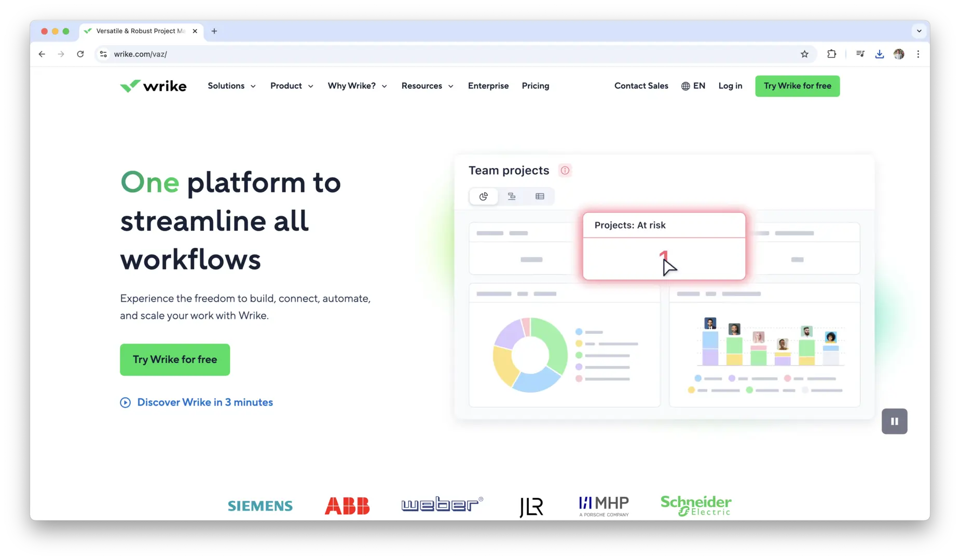Switch to the pie chart dashboard view
Viewport: 960px width, 560px height.
[484, 197]
